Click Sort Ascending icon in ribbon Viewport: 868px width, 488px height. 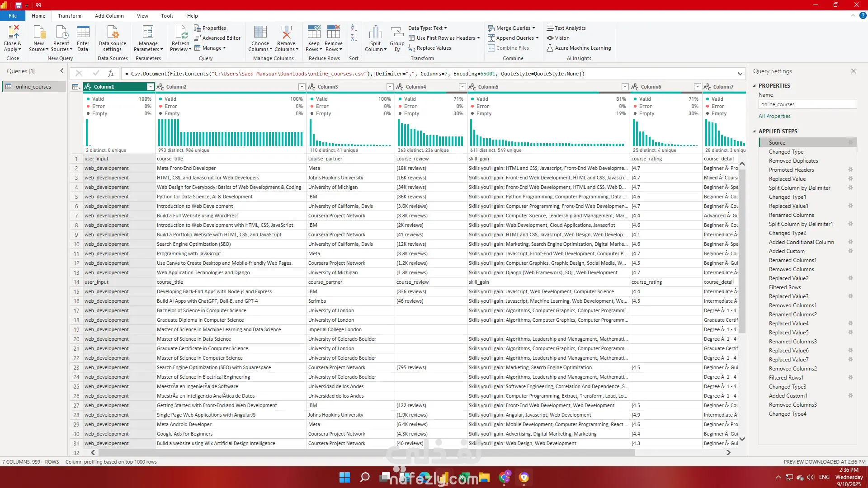pos(354,28)
